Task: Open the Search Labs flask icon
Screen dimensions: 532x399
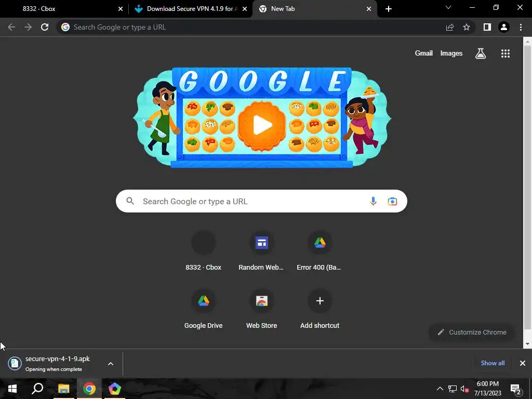Action: tap(481, 54)
